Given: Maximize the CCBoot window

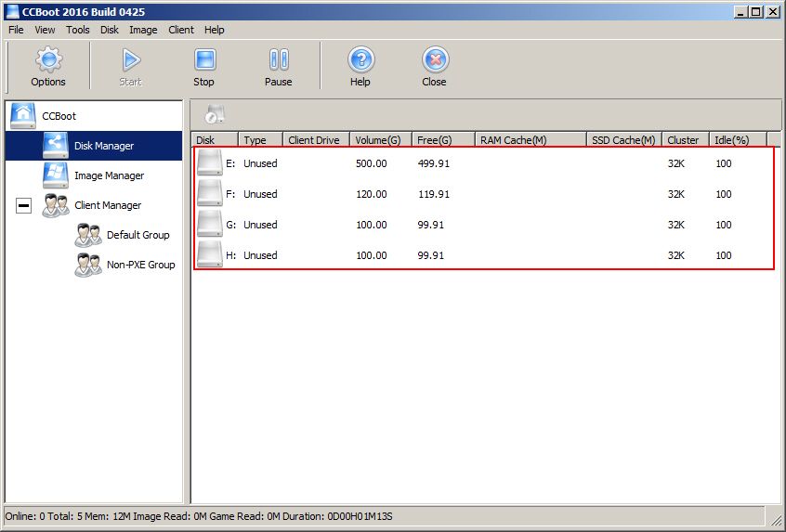Looking at the screenshot, I should (x=756, y=11).
